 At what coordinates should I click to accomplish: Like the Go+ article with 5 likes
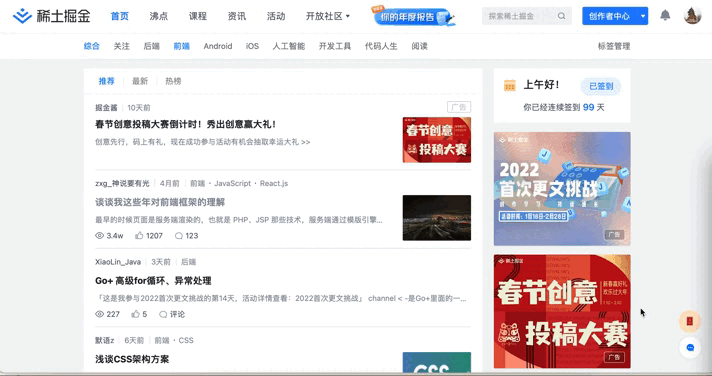pos(135,314)
